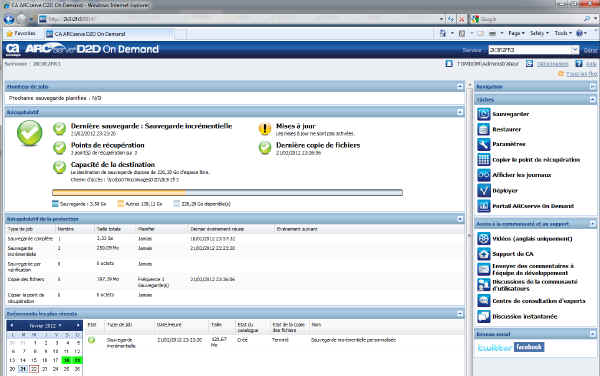Click the orange Autres legend swatch
The width and height of the screenshot is (600, 376).
[121, 204]
